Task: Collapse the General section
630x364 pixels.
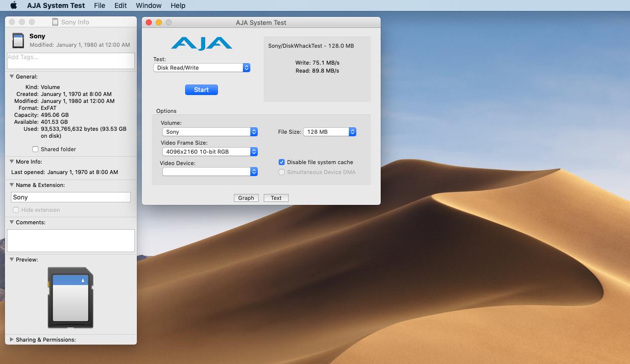Action: (x=11, y=77)
